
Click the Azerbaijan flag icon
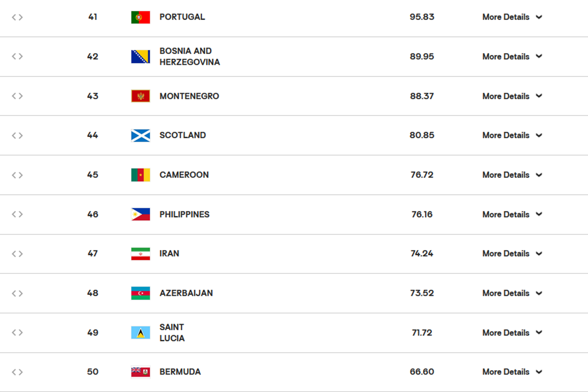[x=140, y=293]
